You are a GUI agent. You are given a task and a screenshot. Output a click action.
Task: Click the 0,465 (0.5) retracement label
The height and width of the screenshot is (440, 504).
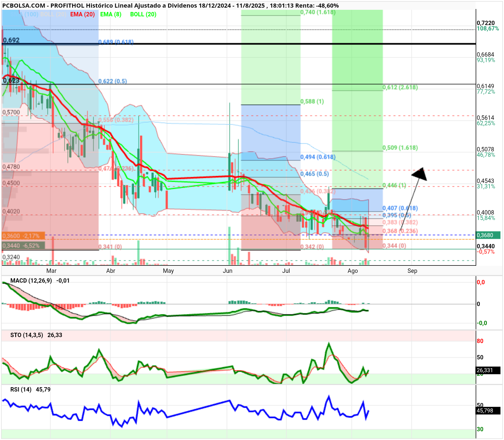coord(315,174)
